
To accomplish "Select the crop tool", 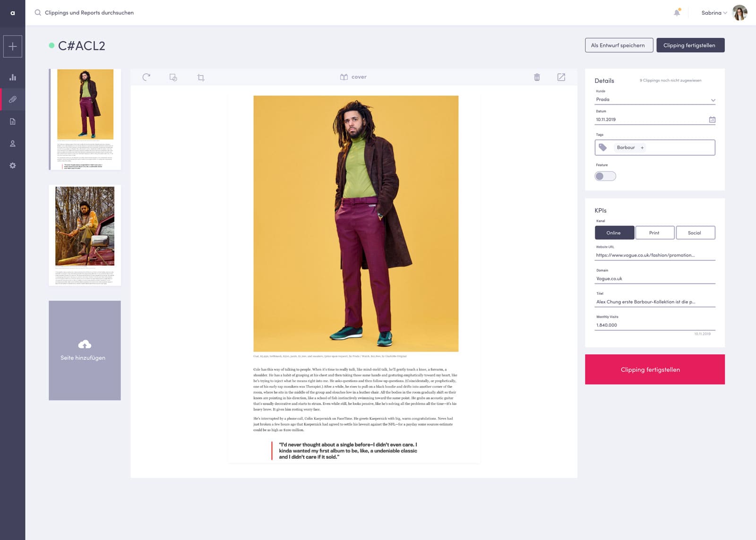I will 201,77.
